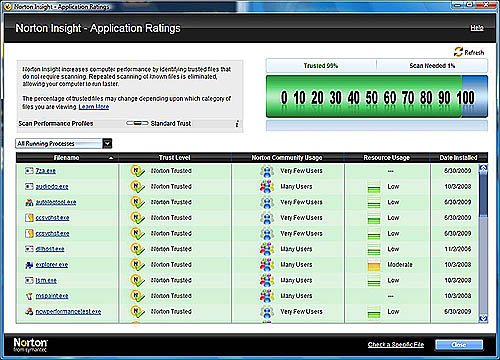The height and width of the screenshot is (360, 500).
Task: Click the blue Scan Needed part of gauge
Action: pyautogui.click(x=475, y=97)
